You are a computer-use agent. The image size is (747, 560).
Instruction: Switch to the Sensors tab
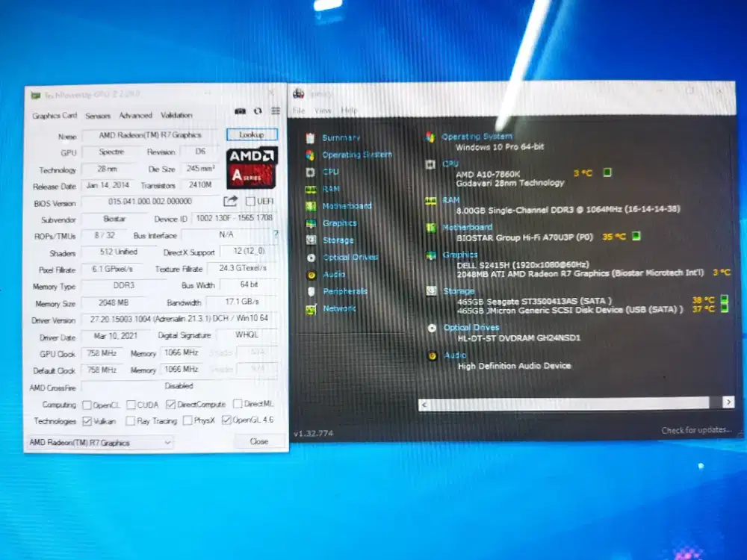pos(97,116)
